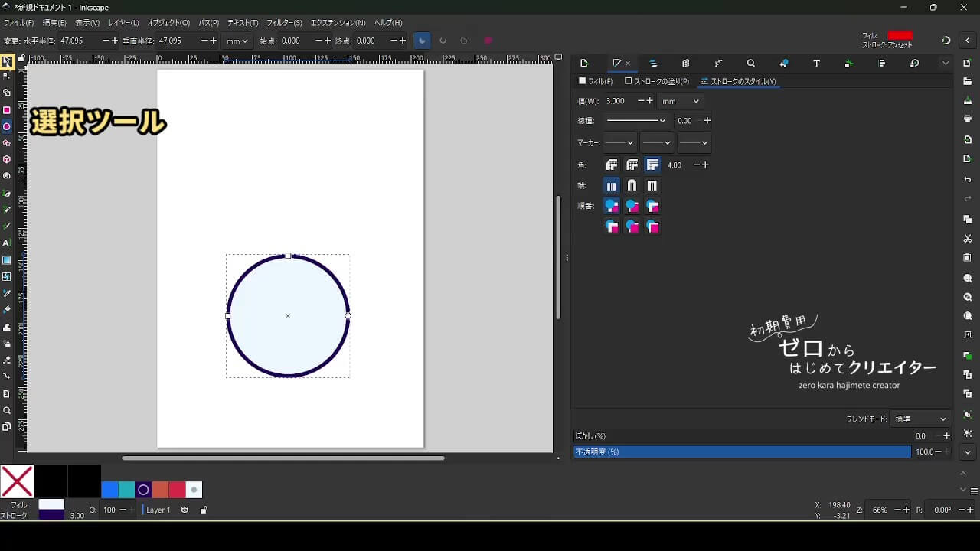Toggle Layer 1 visibility eye icon
The height and width of the screenshot is (551, 980).
point(185,510)
